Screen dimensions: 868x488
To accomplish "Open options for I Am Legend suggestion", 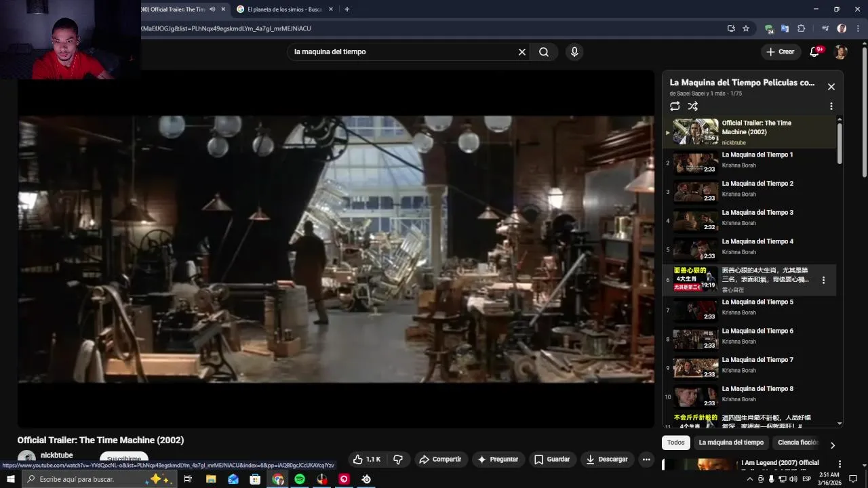I will coord(840,464).
